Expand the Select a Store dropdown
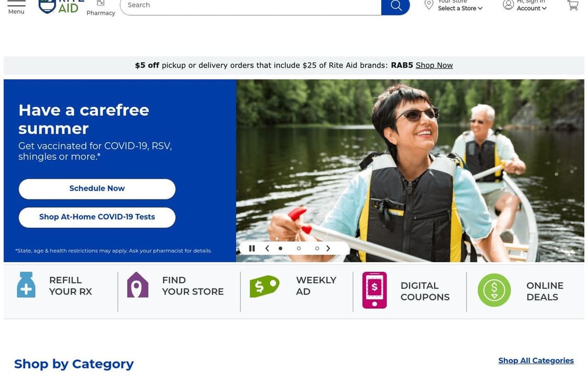 tap(460, 8)
